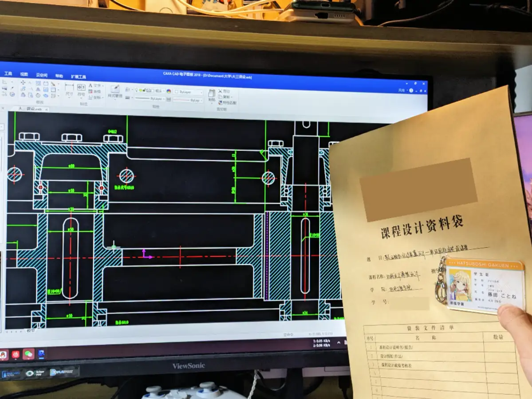Open the 复制 copy dropdown arrow

tap(233, 97)
